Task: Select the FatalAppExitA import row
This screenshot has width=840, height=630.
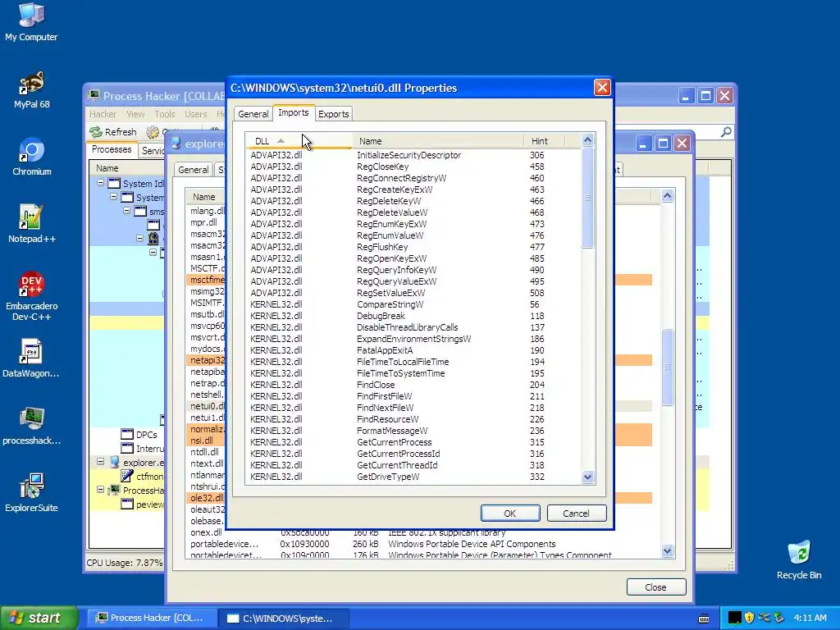Action: point(413,350)
